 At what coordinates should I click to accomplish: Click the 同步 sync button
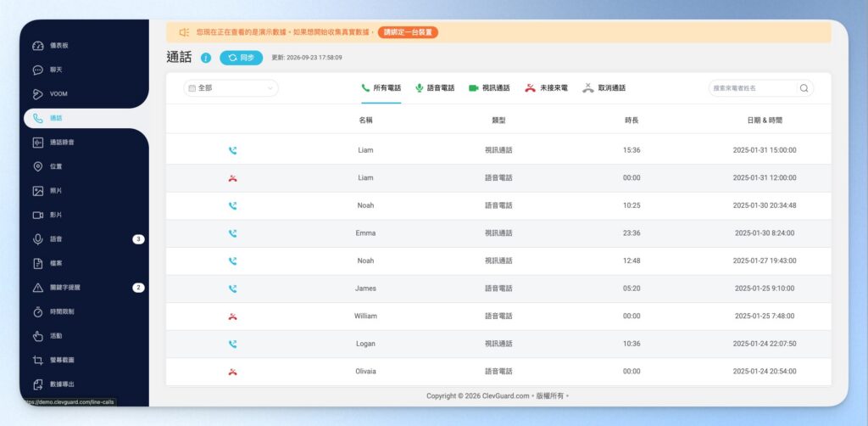pyautogui.click(x=242, y=58)
